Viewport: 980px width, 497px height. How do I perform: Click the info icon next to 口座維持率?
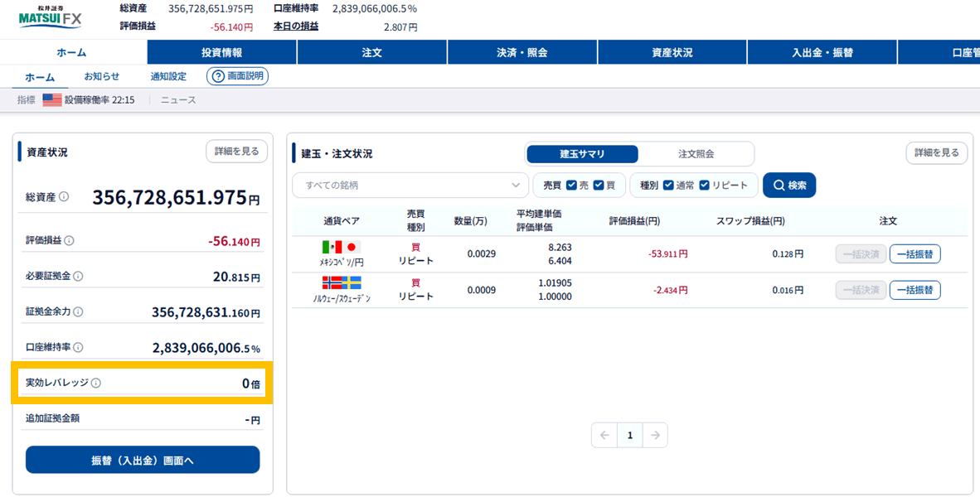pyautogui.click(x=78, y=347)
